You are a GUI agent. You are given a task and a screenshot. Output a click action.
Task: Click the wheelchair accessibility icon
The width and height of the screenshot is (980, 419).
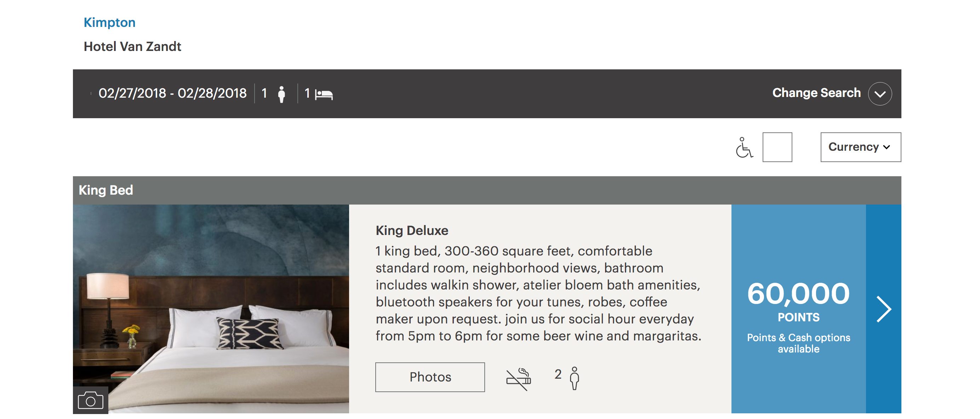coord(743,148)
